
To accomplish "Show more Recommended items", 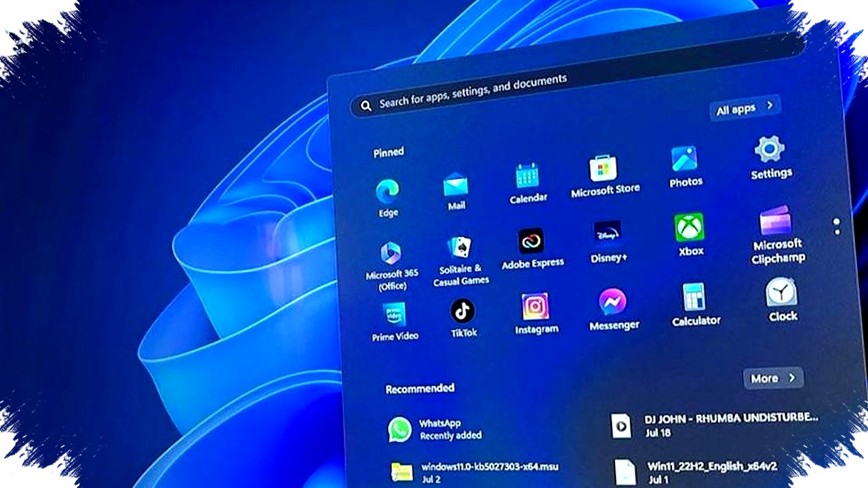I will [772, 378].
